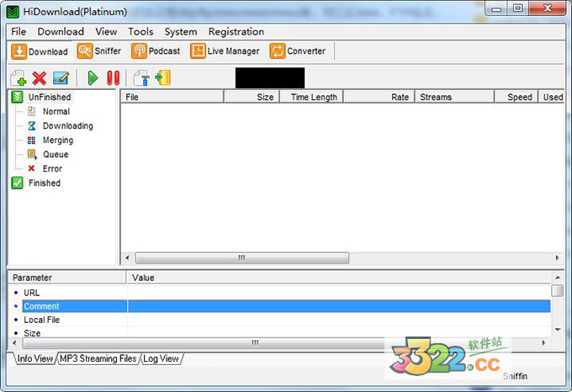572x392 pixels.
Task: Click the Downloading hourglass icon
Action: 32,126
